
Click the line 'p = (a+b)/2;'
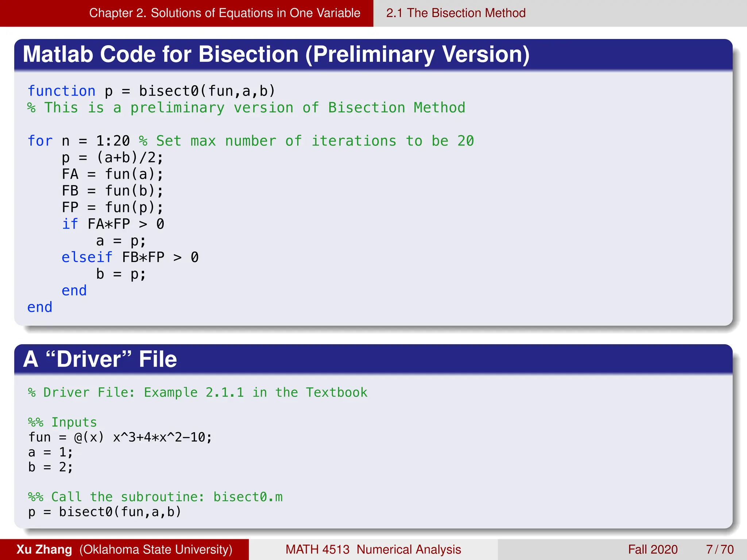point(113,157)
